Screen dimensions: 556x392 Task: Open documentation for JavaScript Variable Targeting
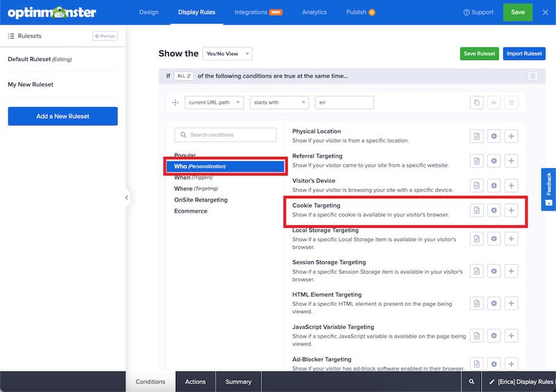tap(477, 336)
